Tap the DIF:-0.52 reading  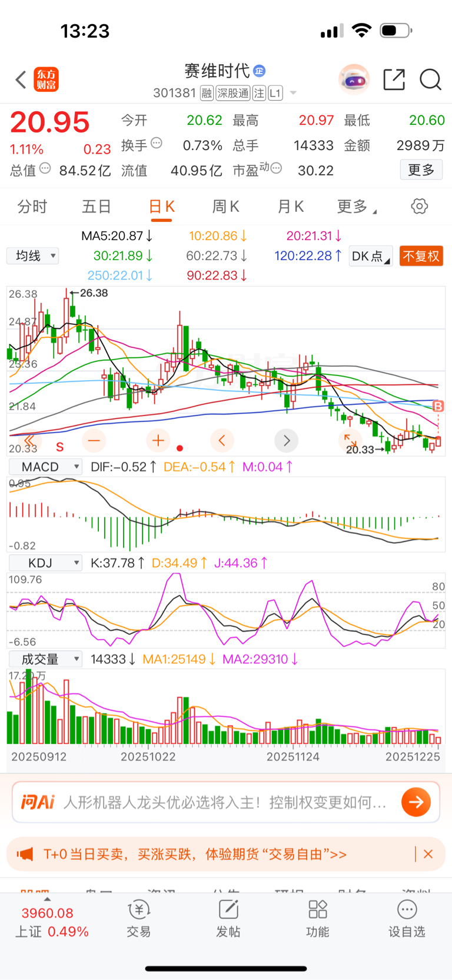[x=124, y=467]
